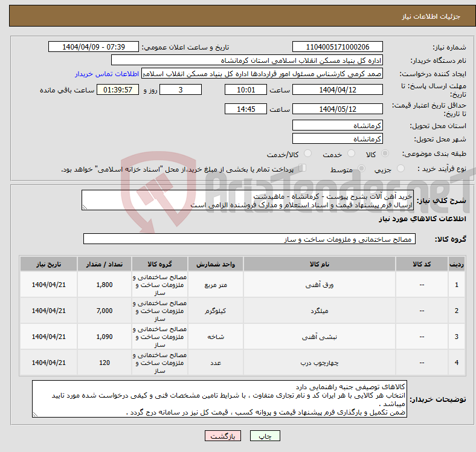Click the کیلوگرم unit cell
Image resolution: width=476 pixels, height=452 pixels.
[x=216, y=311]
